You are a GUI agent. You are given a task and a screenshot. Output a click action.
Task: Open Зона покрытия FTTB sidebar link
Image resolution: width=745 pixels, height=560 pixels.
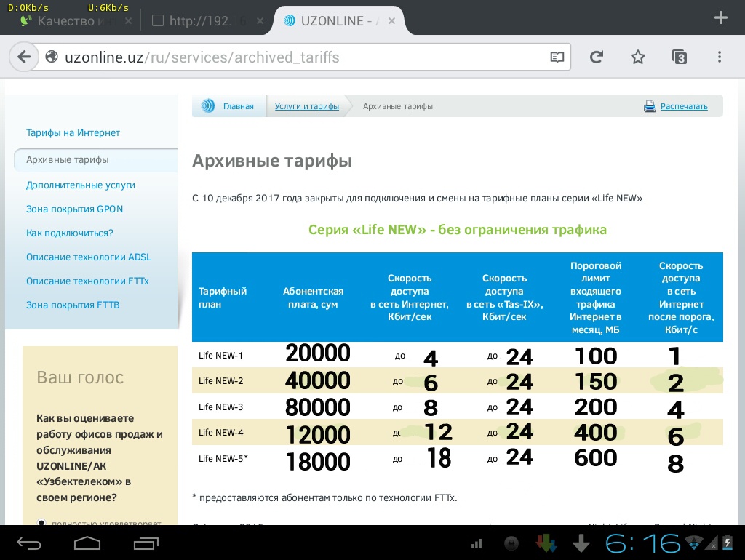73,305
